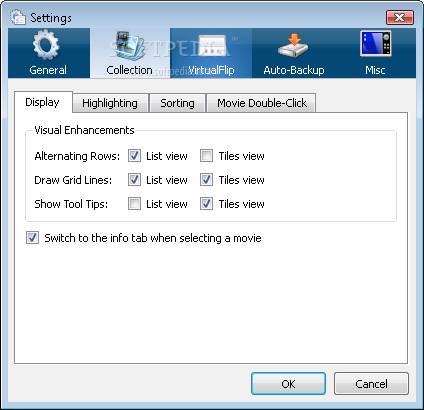The width and height of the screenshot is (424, 410).
Task: Select the Display tab
Action: pos(43,102)
